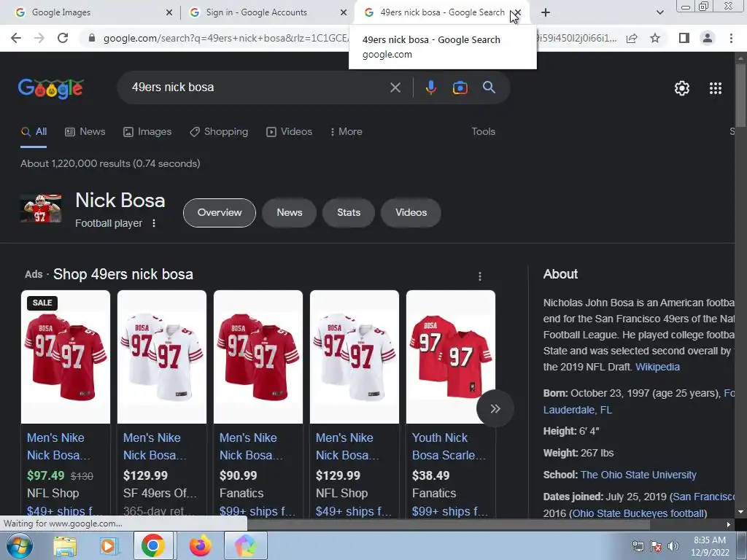Viewport: 747px width, 560px height.
Task: Open Firefox from the taskbar
Action: [x=200, y=545]
